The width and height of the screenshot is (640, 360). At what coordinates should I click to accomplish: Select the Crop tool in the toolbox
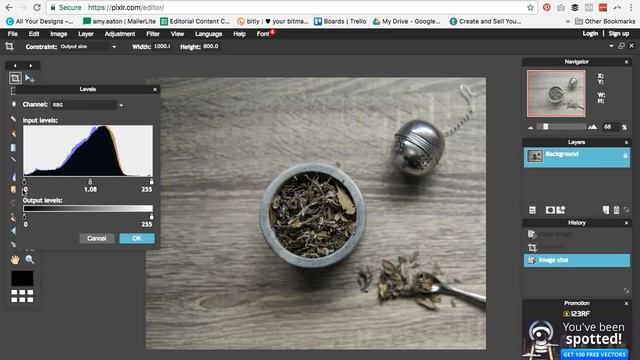coord(15,78)
